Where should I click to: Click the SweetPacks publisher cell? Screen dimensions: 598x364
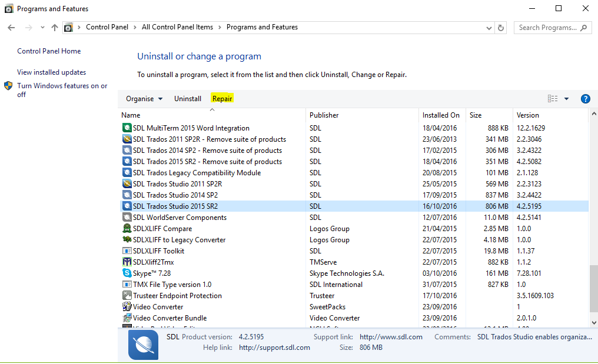(327, 307)
